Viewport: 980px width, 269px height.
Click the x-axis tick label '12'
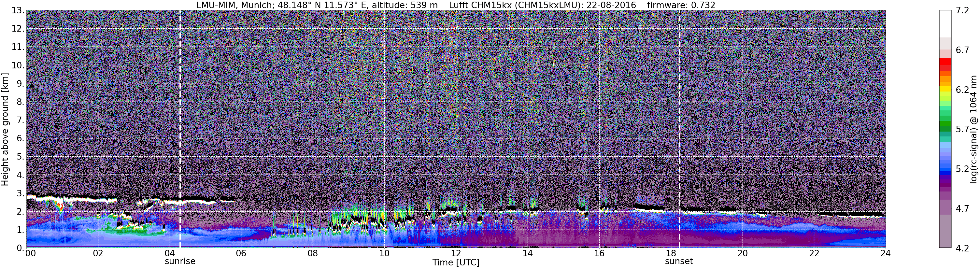point(456,253)
